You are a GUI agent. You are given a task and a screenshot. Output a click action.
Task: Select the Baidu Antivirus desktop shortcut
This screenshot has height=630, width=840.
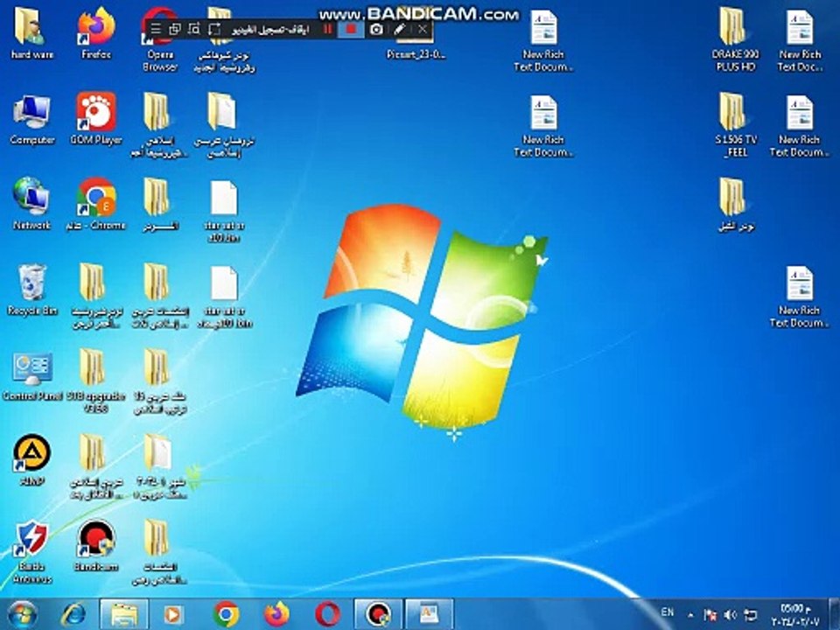pyautogui.click(x=32, y=552)
